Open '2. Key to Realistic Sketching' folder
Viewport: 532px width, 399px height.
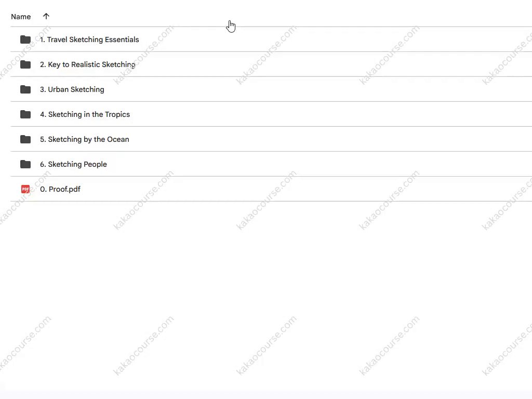point(87,64)
